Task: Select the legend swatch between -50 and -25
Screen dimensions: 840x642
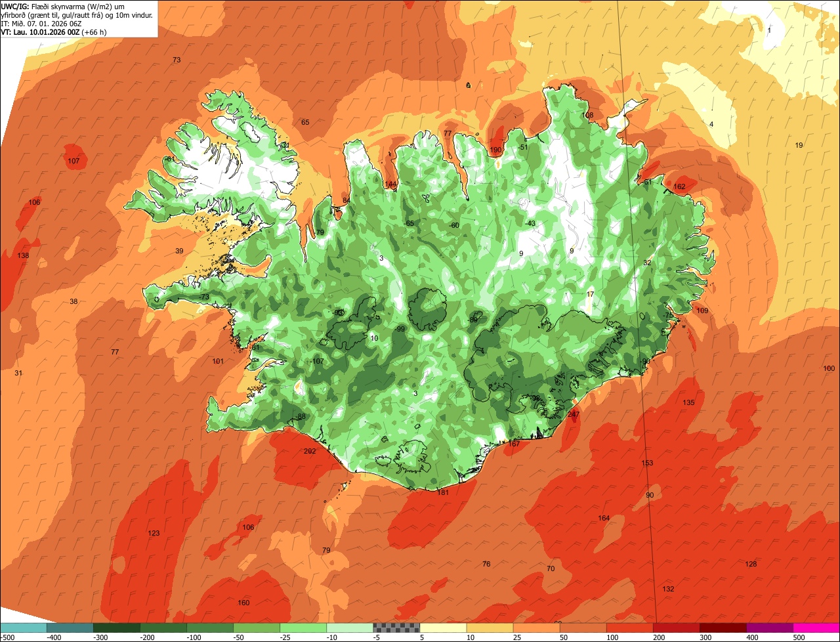Action: point(257,628)
